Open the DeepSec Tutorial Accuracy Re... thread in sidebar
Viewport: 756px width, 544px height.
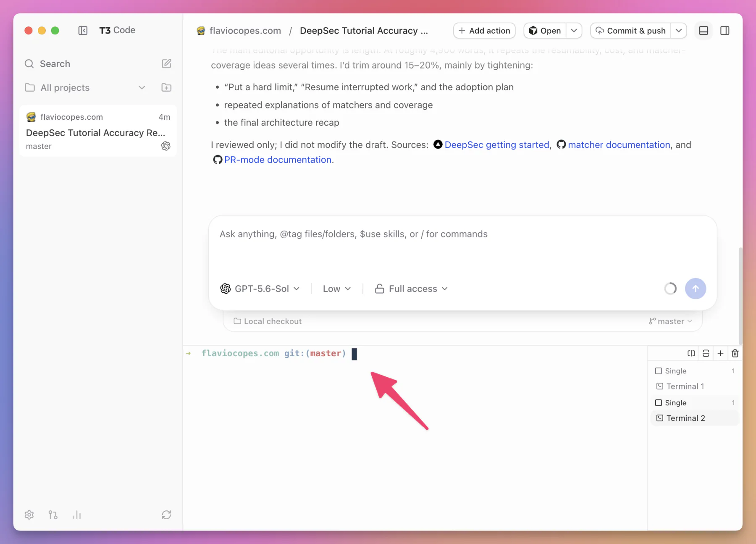pyautogui.click(x=98, y=131)
